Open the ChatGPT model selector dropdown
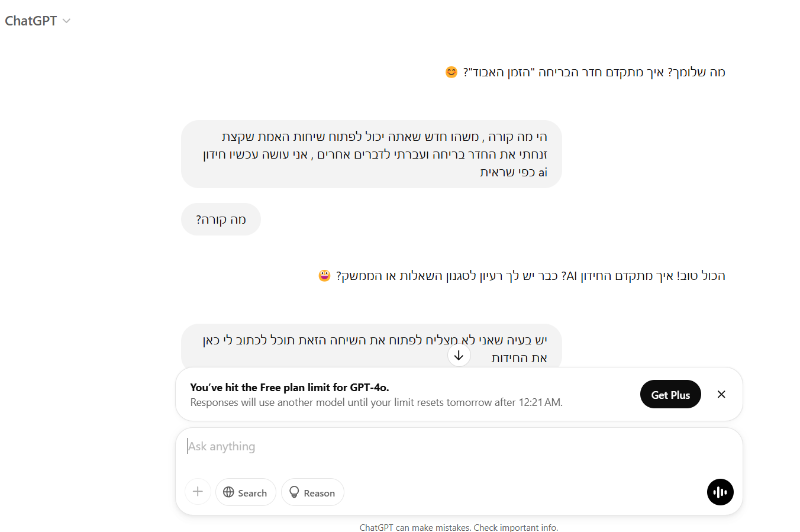The height and width of the screenshot is (532, 800). [x=37, y=21]
